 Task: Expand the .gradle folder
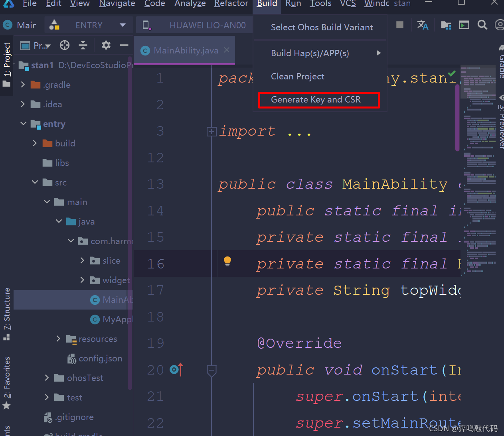pos(23,85)
